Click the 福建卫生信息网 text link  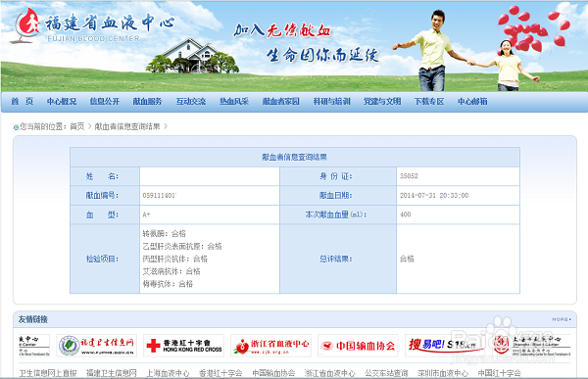(x=112, y=373)
